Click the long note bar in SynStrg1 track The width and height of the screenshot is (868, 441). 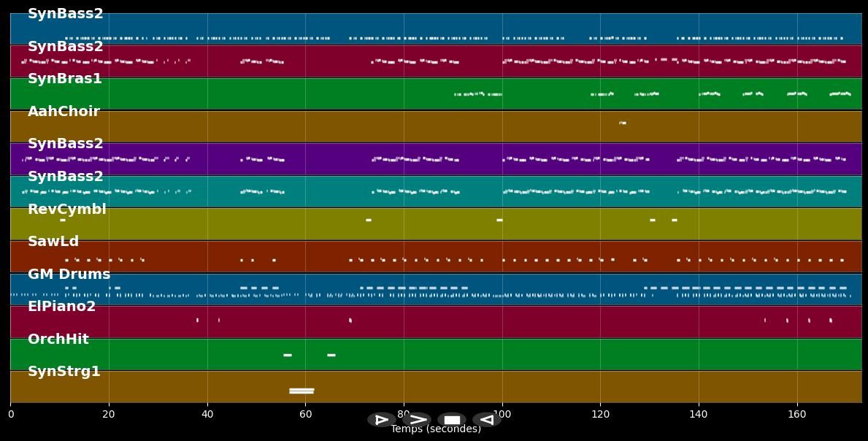tap(302, 391)
